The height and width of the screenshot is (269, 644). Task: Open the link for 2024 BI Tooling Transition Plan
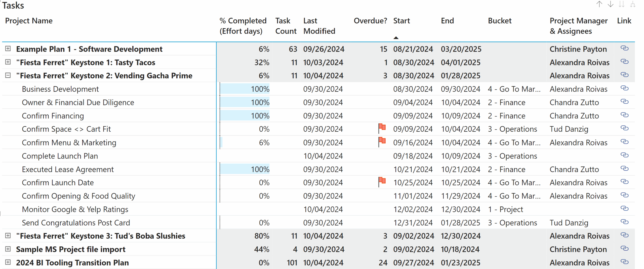click(x=625, y=262)
